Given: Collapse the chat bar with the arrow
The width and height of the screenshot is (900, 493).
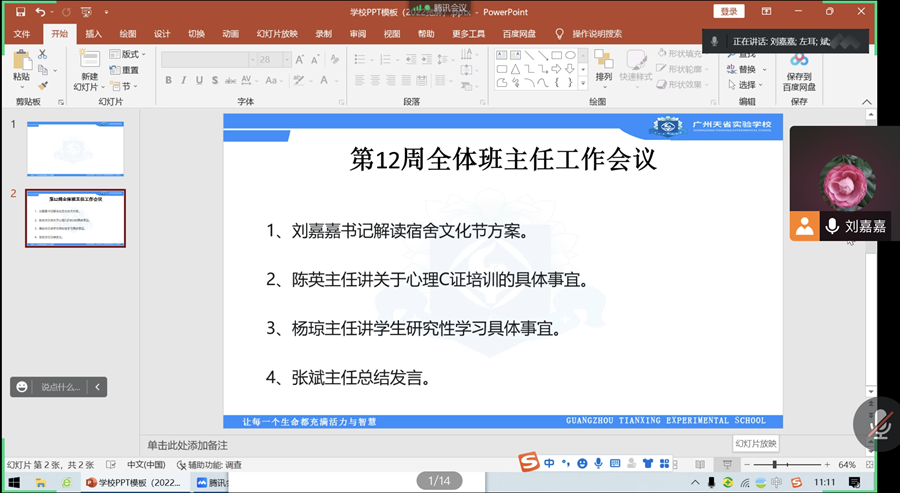Looking at the screenshot, I should [x=98, y=387].
